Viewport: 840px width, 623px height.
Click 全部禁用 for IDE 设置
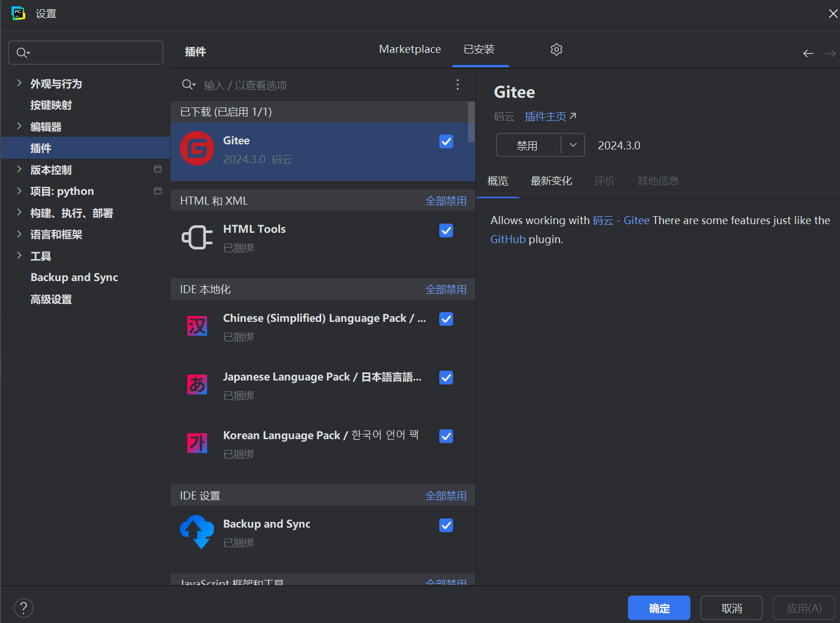[446, 495]
